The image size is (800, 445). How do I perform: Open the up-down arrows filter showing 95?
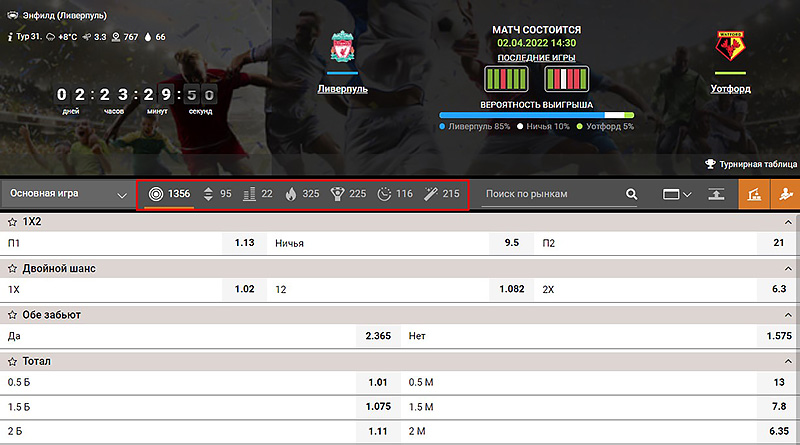218,194
